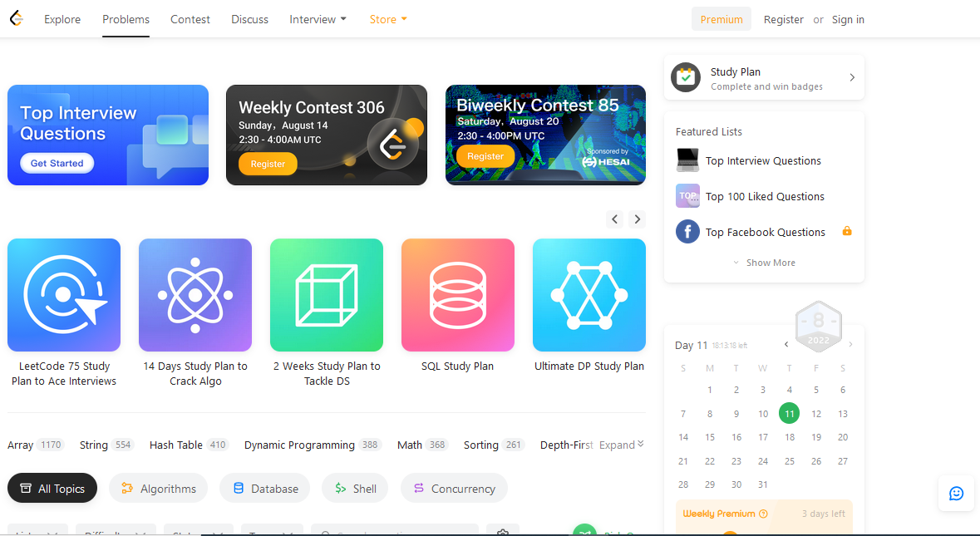This screenshot has width=980, height=536.
Task: Select the SQL Study Plan database icon
Action: (x=457, y=295)
